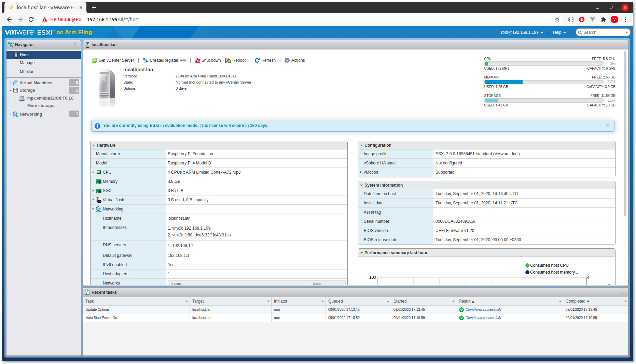Click the search magnifier icon
Viewport: 636px width, 364px height.
point(580,32)
